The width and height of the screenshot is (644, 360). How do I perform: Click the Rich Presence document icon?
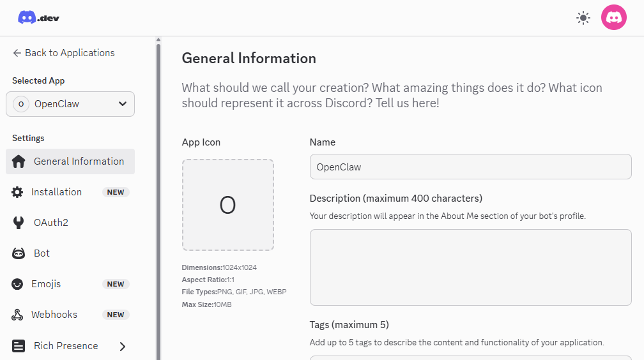coord(19,346)
